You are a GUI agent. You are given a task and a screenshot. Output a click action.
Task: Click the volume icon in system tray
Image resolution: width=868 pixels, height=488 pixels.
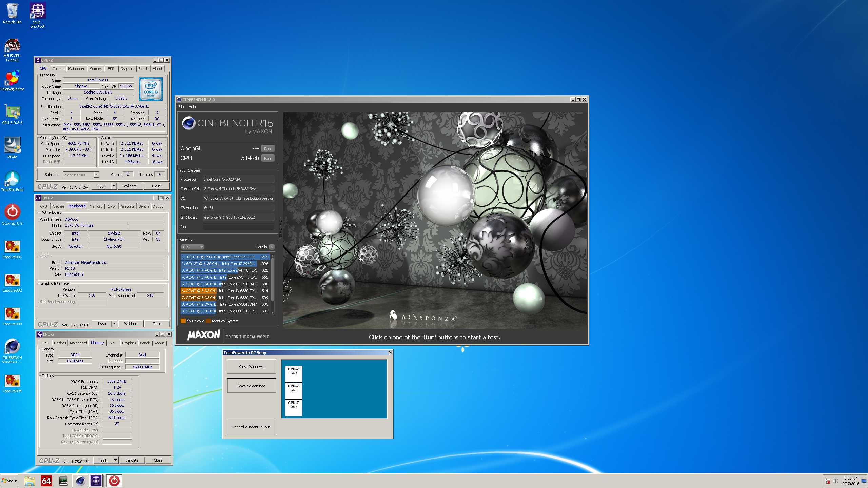(835, 481)
